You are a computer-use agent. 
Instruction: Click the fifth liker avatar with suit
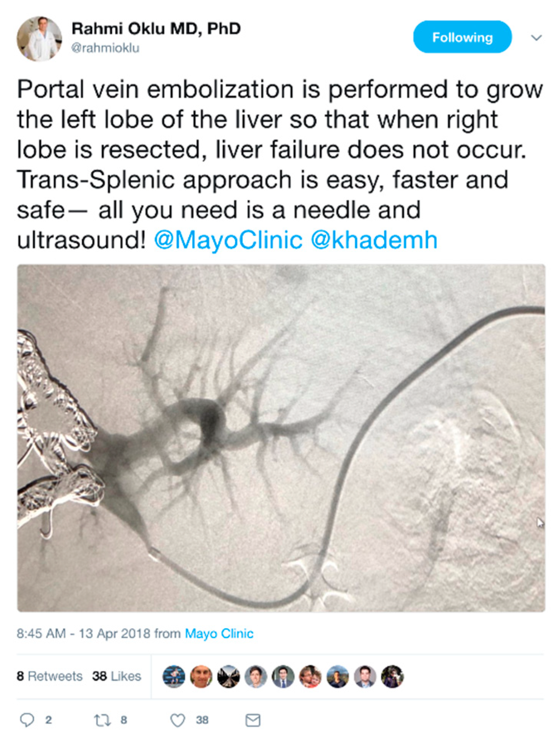pyautogui.click(x=283, y=676)
